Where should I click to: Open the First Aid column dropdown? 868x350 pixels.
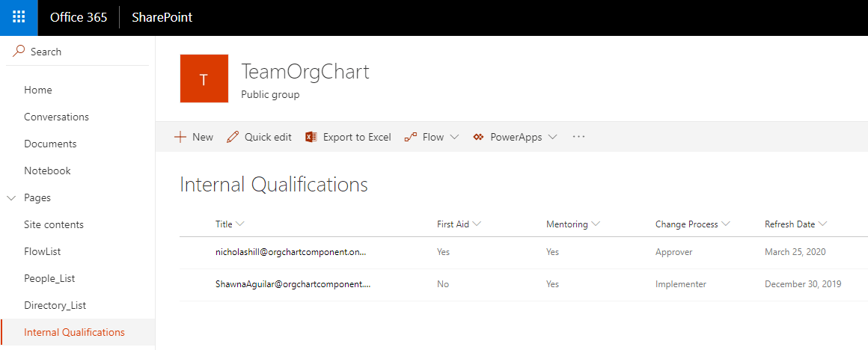click(477, 224)
